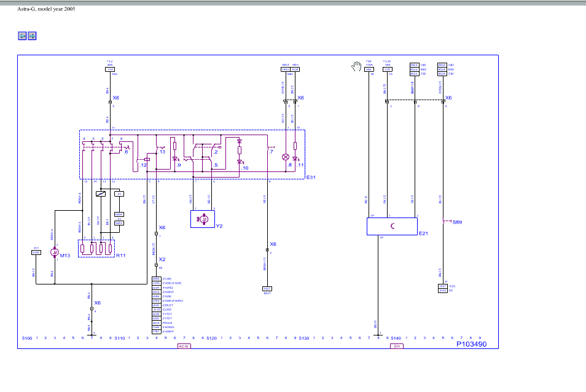Click the Y2 actuator motor symbol
Screen dimensions: 586x392
coord(203,219)
